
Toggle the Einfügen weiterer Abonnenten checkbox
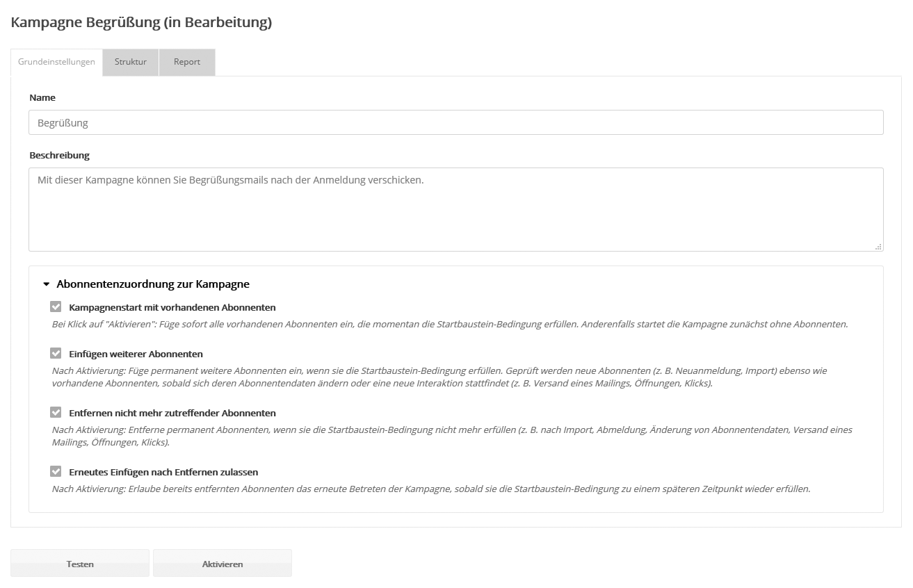click(x=56, y=354)
